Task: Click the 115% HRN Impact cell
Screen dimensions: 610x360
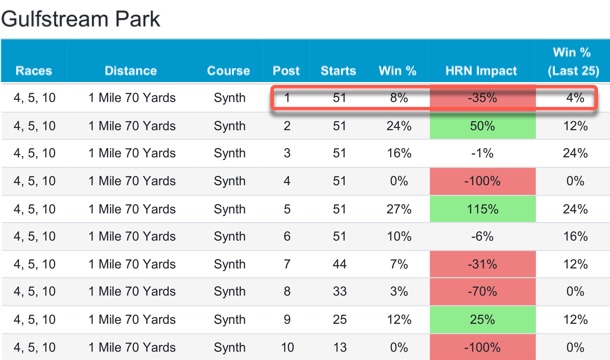Action: click(482, 209)
